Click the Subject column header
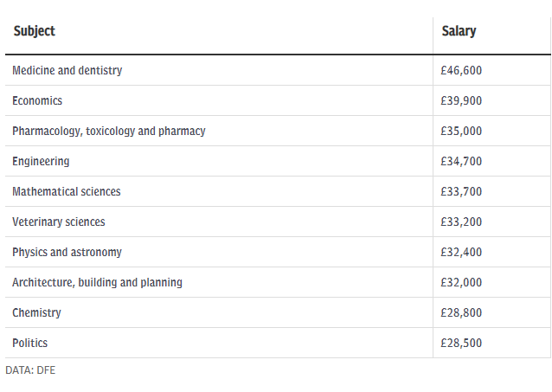 34,31
